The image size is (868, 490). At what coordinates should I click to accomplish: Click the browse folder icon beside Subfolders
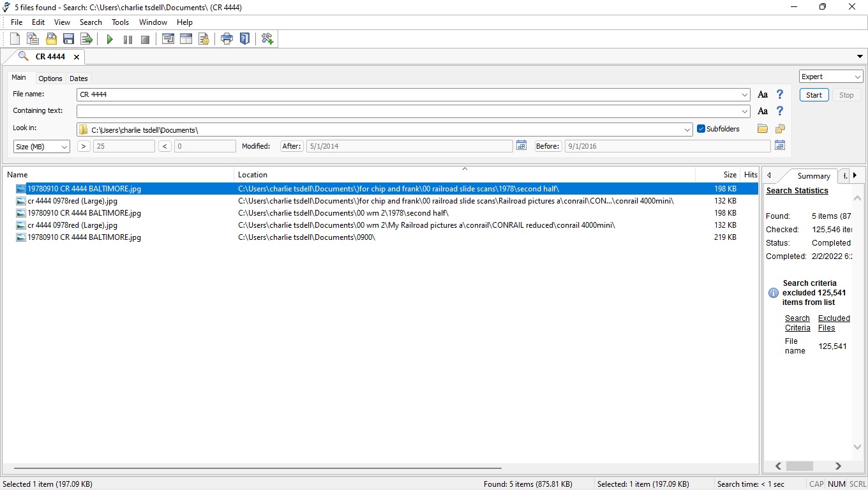(x=763, y=129)
